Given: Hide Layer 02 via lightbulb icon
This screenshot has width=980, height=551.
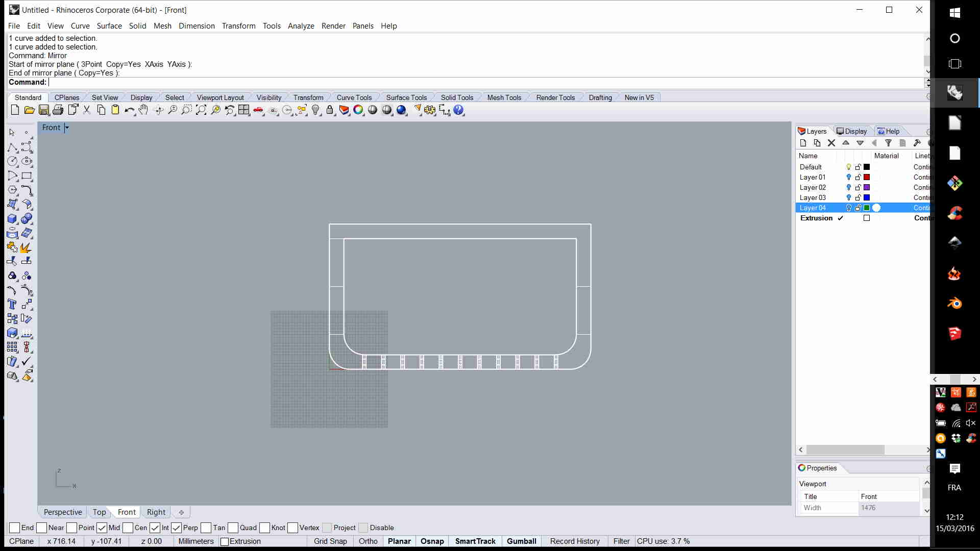Looking at the screenshot, I should click(x=849, y=187).
